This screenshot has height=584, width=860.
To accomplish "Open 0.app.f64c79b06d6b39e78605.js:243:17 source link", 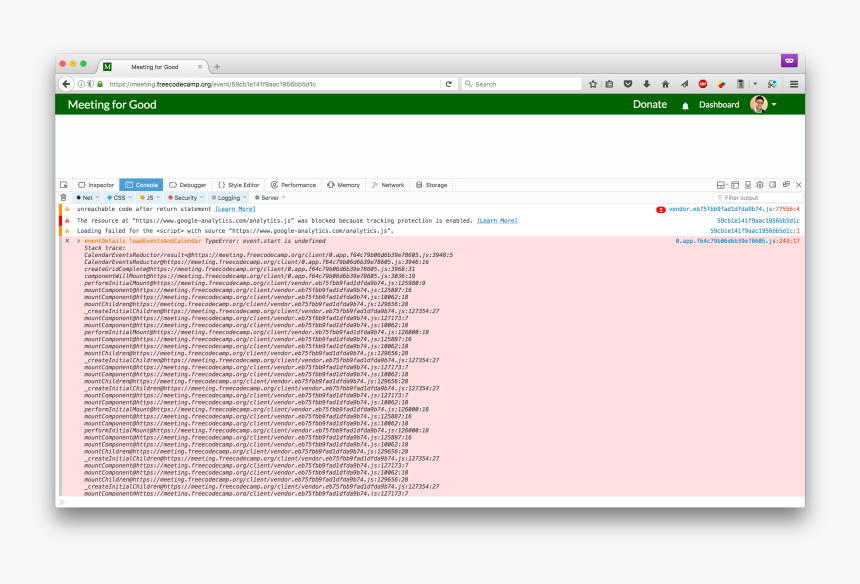I will pos(737,241).
